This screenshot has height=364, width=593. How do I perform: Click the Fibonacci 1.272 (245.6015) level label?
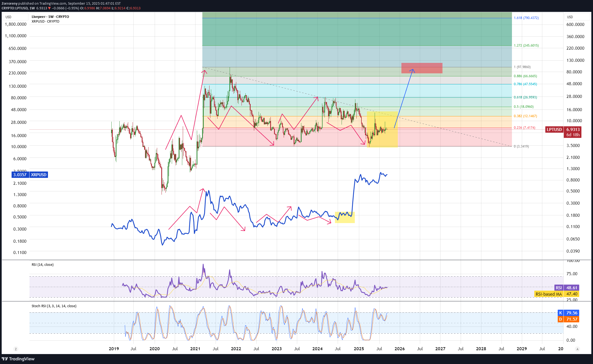pos(526,45)
